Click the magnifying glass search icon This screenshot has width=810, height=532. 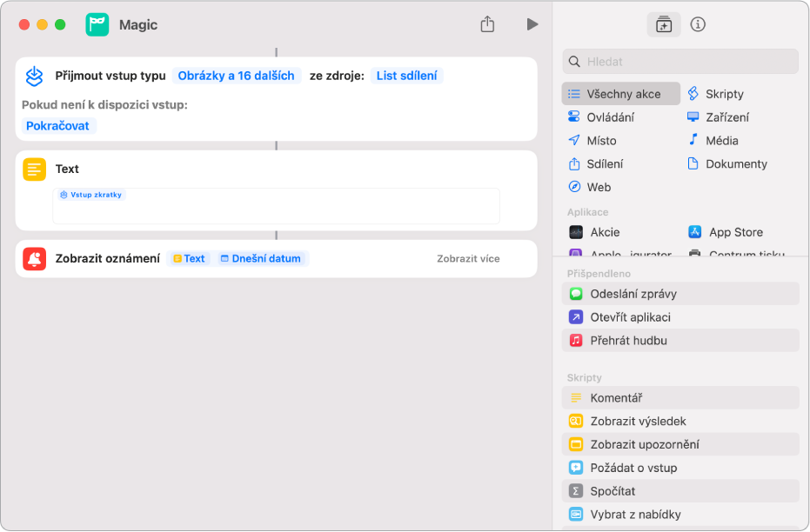(x=574, y=62)
